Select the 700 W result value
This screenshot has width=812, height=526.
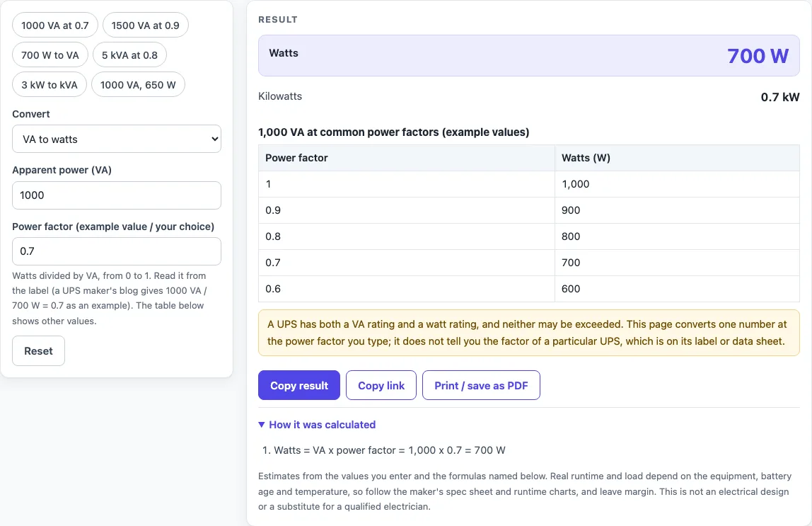coord(758,55)
